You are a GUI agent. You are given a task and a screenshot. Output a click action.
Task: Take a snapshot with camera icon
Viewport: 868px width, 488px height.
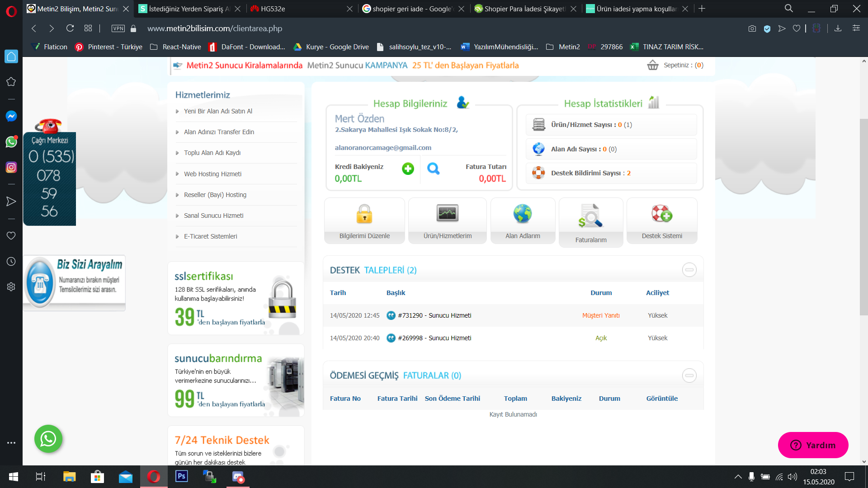pyautogui.click(x=752, y=28)
